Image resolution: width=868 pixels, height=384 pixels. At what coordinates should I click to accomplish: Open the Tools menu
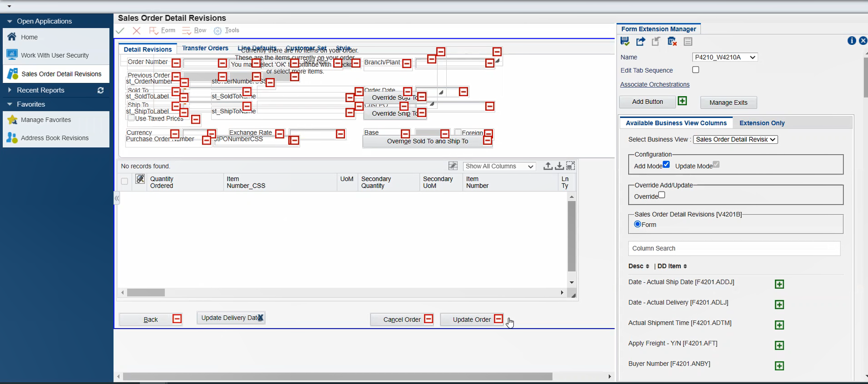(x=226, y=31)
